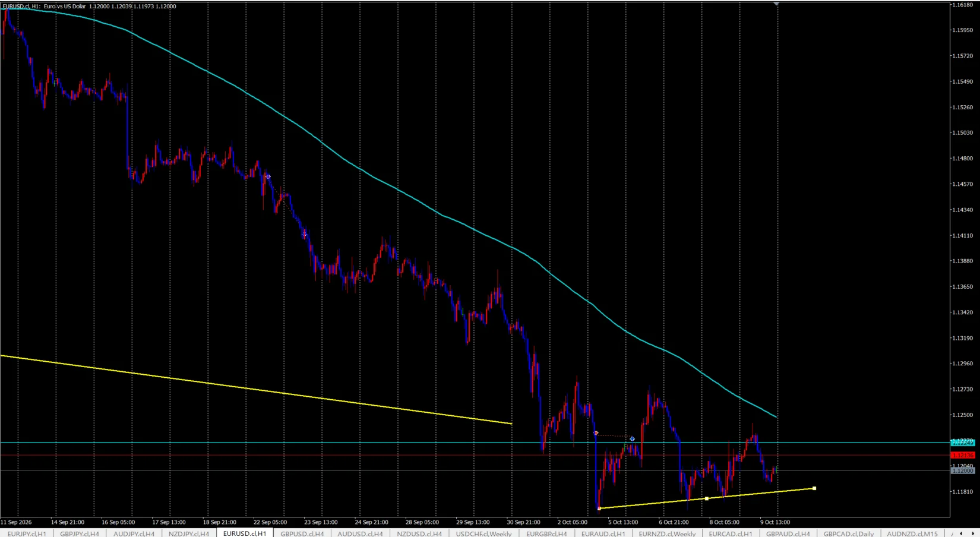This screenshot has width=980, height=537.
Task: Click the cyan 1.12249 price label
Action: [x=962, y=443]
